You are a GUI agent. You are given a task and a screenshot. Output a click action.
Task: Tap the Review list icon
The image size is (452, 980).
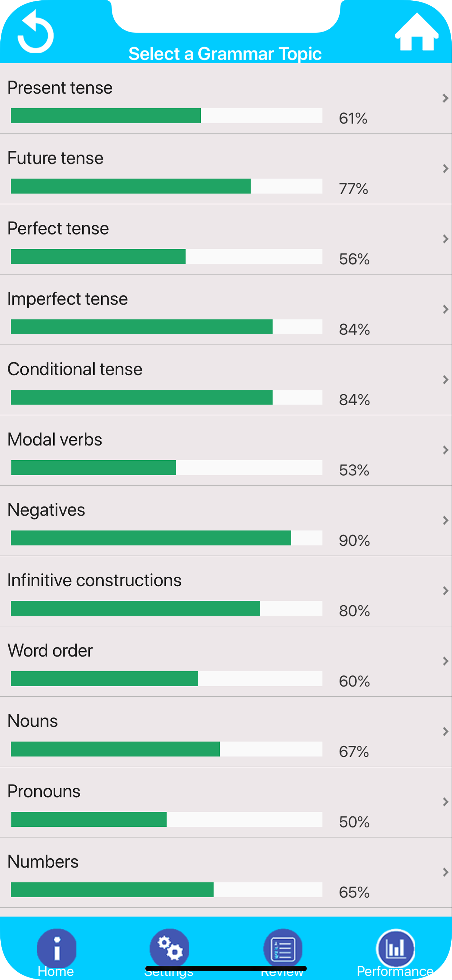[282, 948]
